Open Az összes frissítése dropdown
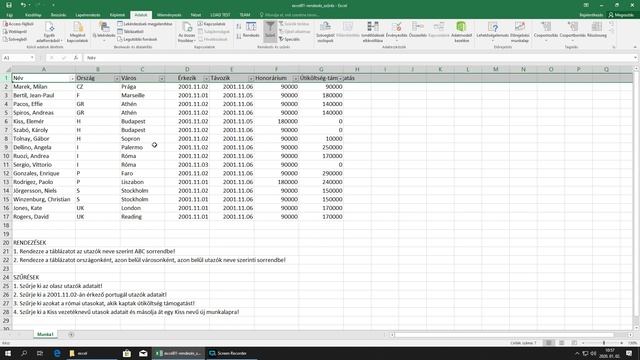 (187, 32)
